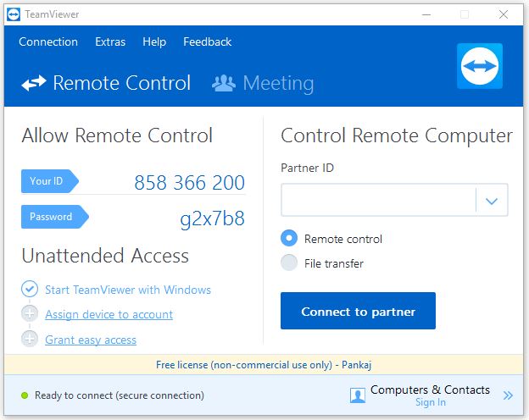529x420 pixels.
Task: Click the Password value g2x7b8
Action: pos(212,219)
